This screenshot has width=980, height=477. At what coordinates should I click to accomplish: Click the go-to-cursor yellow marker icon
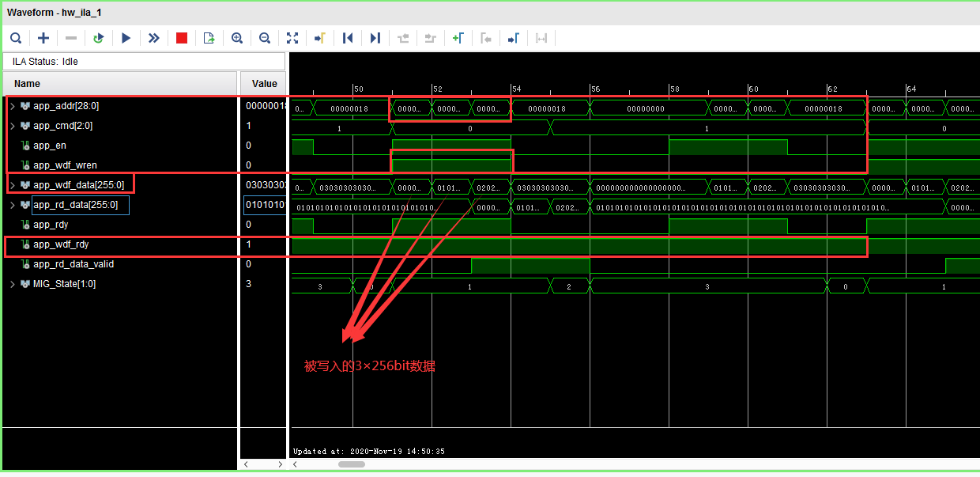pyautogui.click(x=320, y=38)
